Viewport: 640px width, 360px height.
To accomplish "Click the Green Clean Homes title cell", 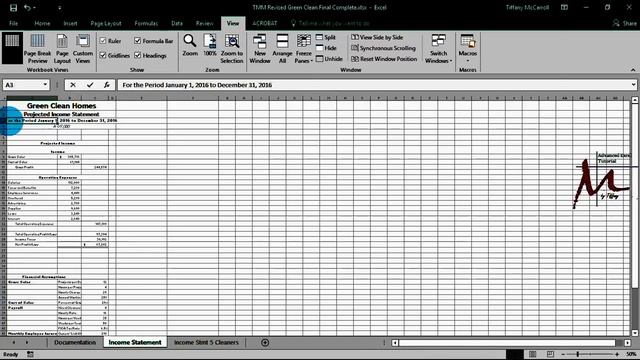I will tap(61, 106).
